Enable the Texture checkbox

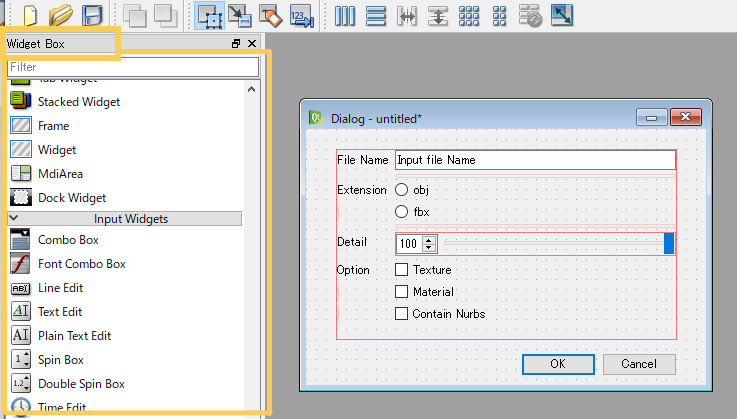click(401, 269)
